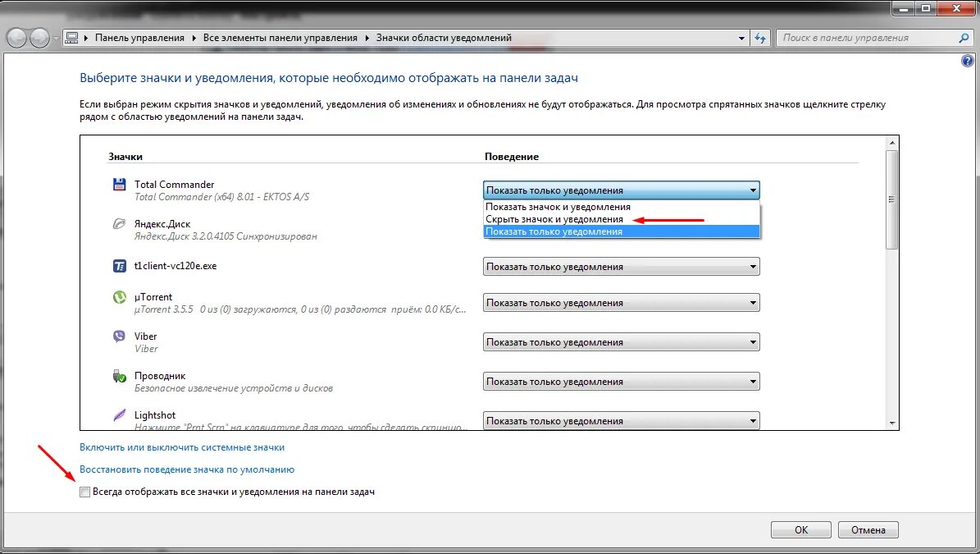This screenshot has width=980, height=554.
Task: Click the 'Яндекс.Диск' name text
Action: 162,224
